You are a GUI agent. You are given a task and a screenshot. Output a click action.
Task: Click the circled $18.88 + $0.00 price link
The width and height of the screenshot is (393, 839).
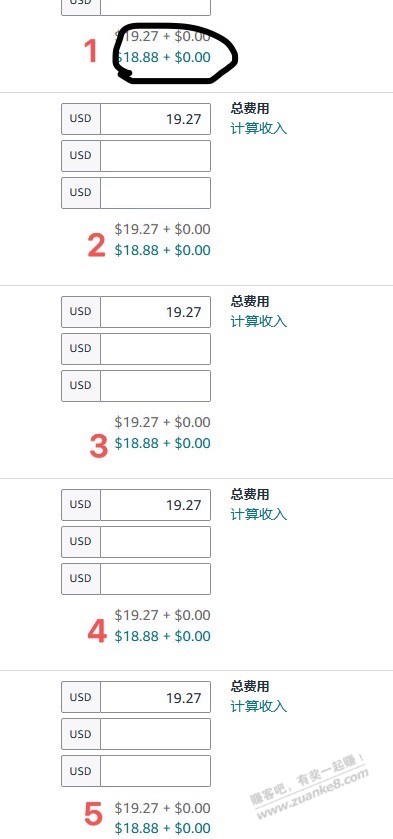[163, 57]
